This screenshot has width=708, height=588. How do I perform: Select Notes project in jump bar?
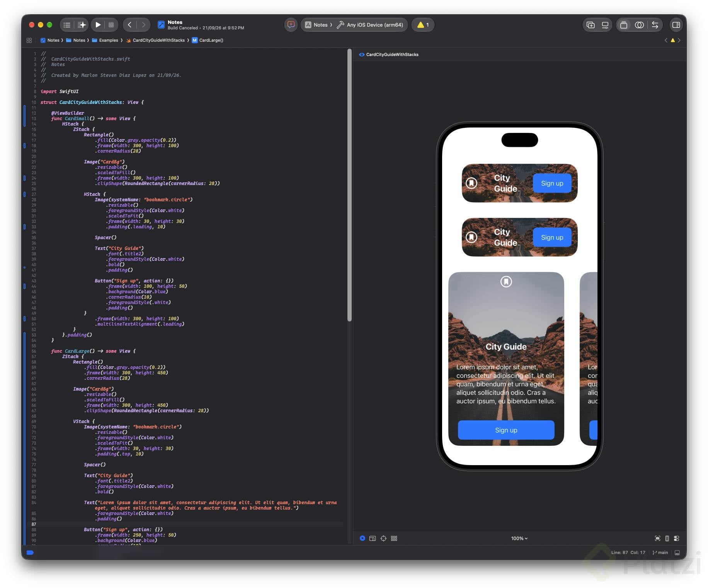click(50, 40)
